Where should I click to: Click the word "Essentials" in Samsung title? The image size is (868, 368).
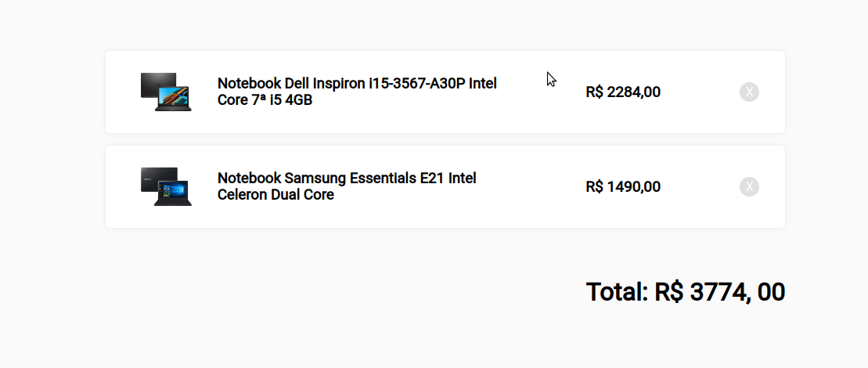[384, 178]
